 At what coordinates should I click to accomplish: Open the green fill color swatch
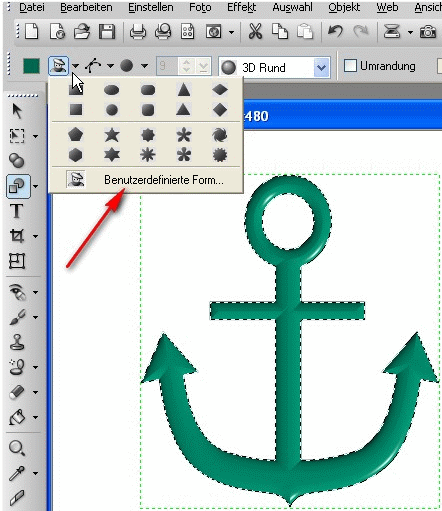coord(32,66)
